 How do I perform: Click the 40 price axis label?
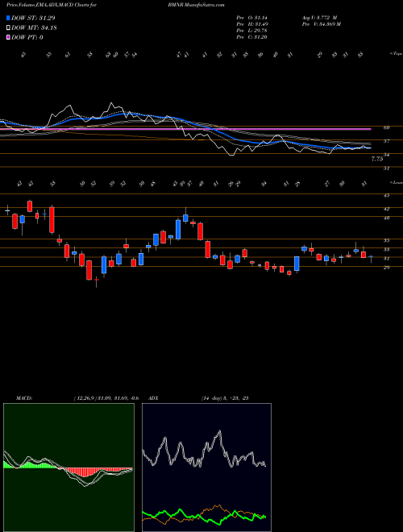(x=386, y=218)
